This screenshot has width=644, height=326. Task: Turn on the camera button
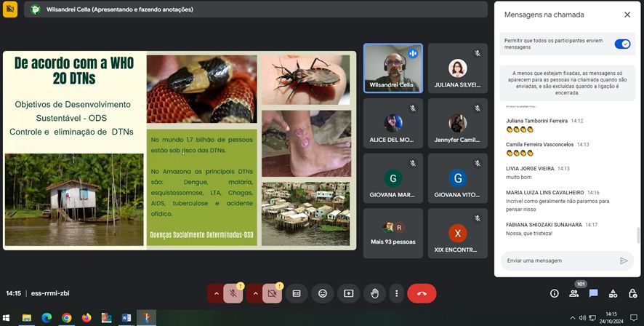[x=273, y=293]
